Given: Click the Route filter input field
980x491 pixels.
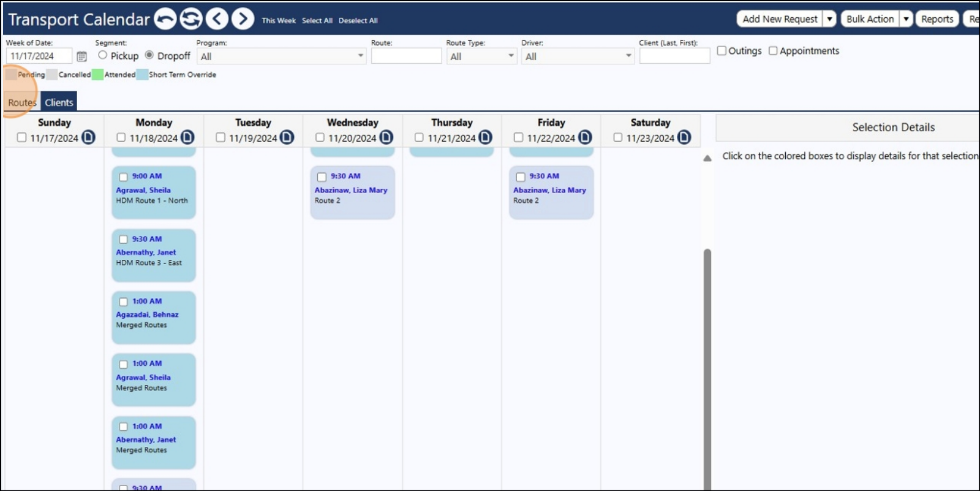Looking at the screenshot, I should [x=406, y=56].
